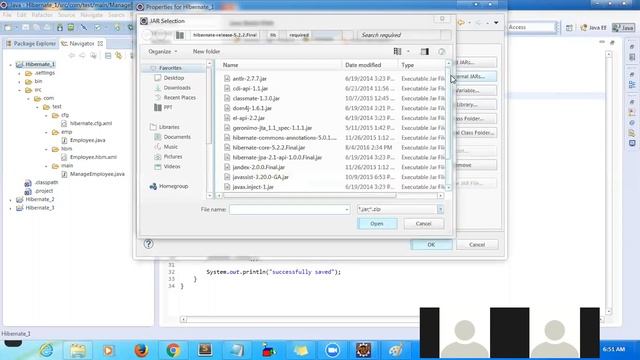Switch to the Java perspective
640x360 pixels.
[623, 27]
